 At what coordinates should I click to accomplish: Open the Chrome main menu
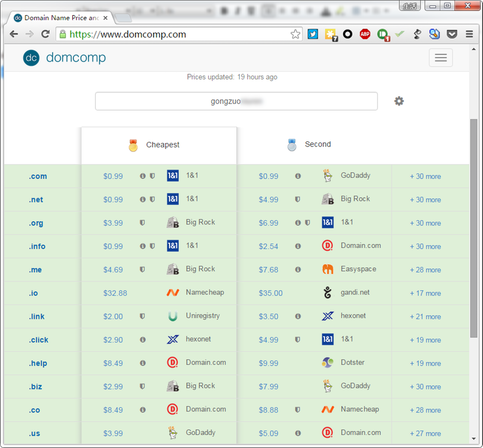(x=469, y=34)
